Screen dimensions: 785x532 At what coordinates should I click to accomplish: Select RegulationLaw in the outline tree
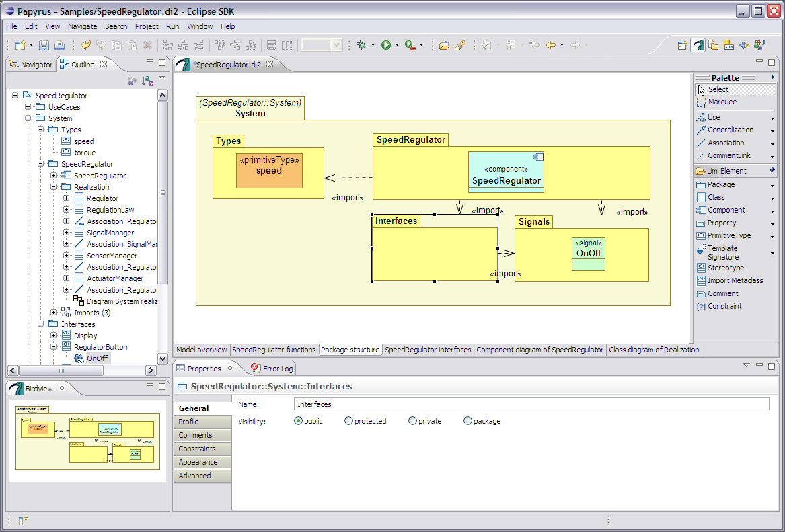pyautogui.click(x=110, y=210)
